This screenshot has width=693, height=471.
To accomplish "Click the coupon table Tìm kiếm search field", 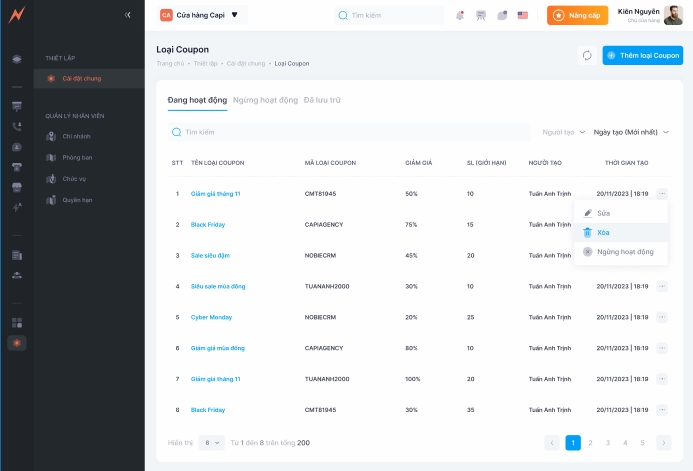I will (x=350, y=132).
